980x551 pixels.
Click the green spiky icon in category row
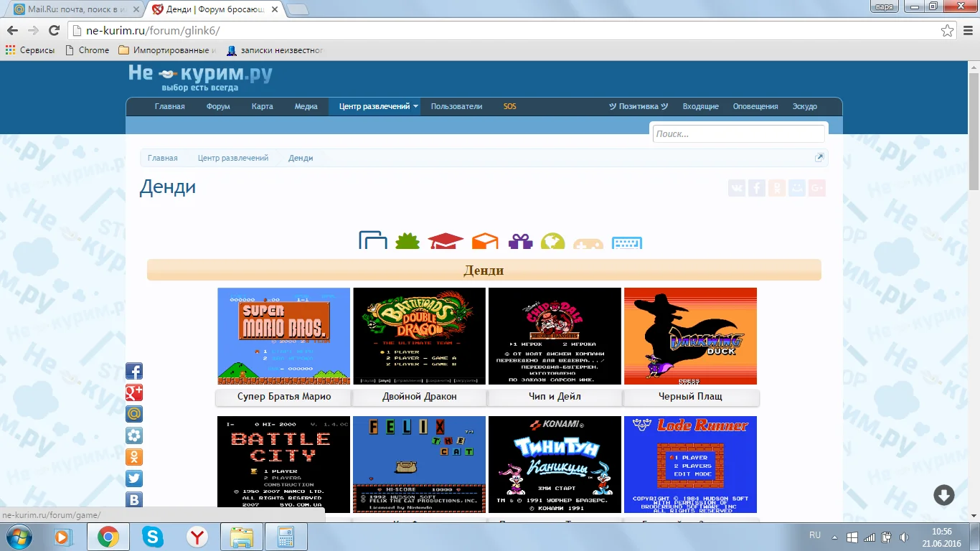point(407,240)
